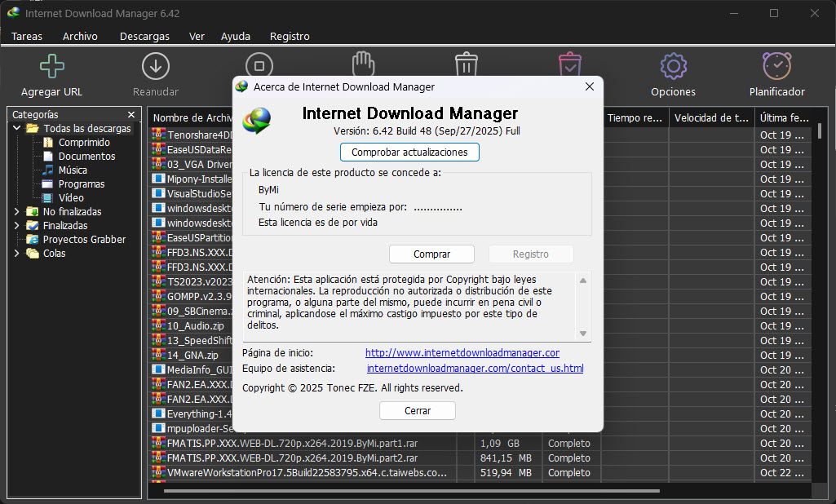Screen dimensions: 836x504
Task: Select the Comprimido category icon
Action: pos(48,143)
